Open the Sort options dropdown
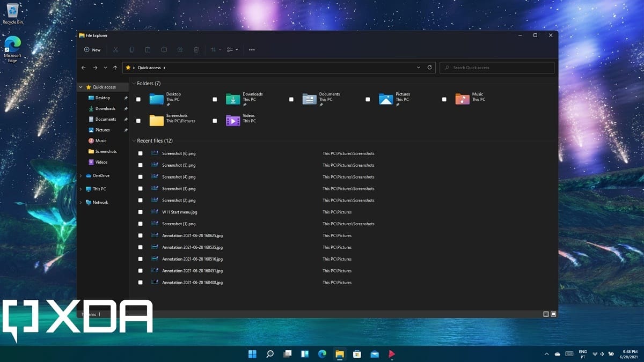Viewport: 644px width, 362px height. pos(215,50)
